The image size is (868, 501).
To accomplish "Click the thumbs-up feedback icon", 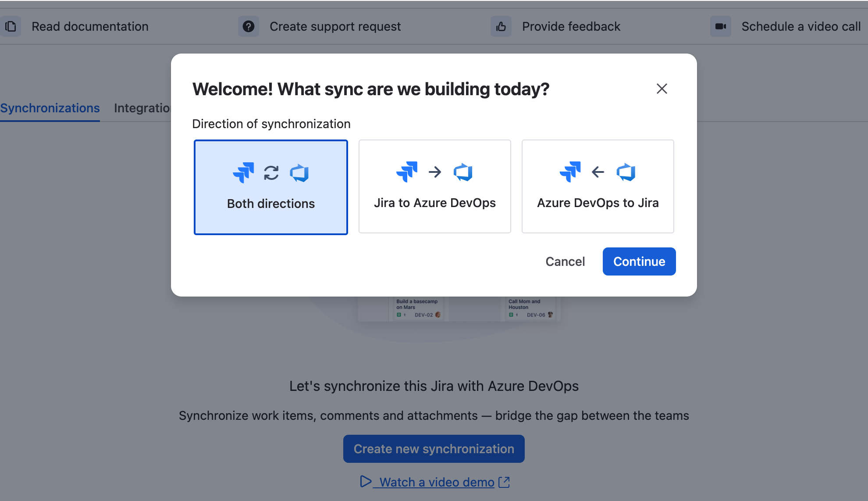I will (501, 26).
